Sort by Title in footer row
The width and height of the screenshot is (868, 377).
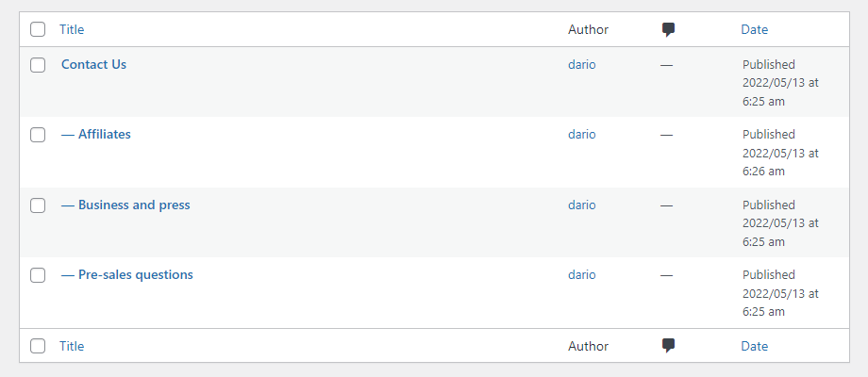(72, 346)
